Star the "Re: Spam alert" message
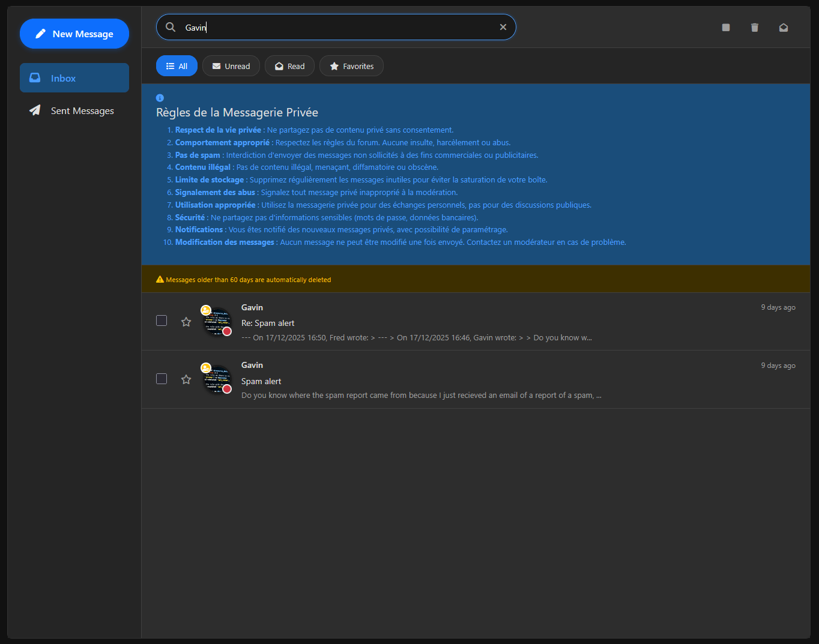 [x=186, y=322]
